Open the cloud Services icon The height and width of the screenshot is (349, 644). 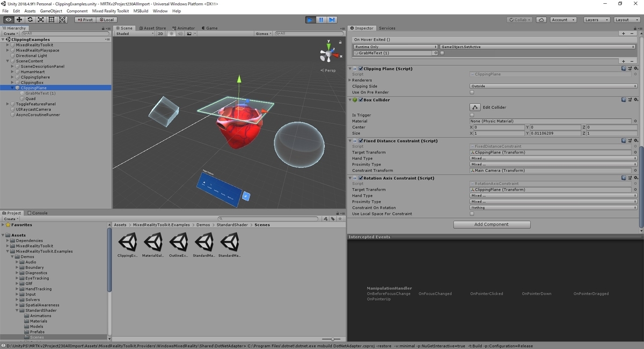click(541, 20)
